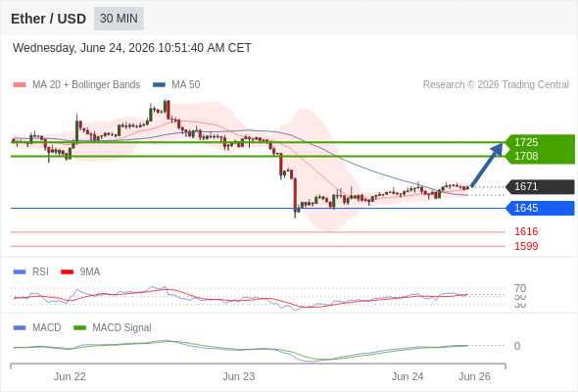578x392 pixels.
Task: Click the Ether / USD chart title
Action: (x=48, y=19)
